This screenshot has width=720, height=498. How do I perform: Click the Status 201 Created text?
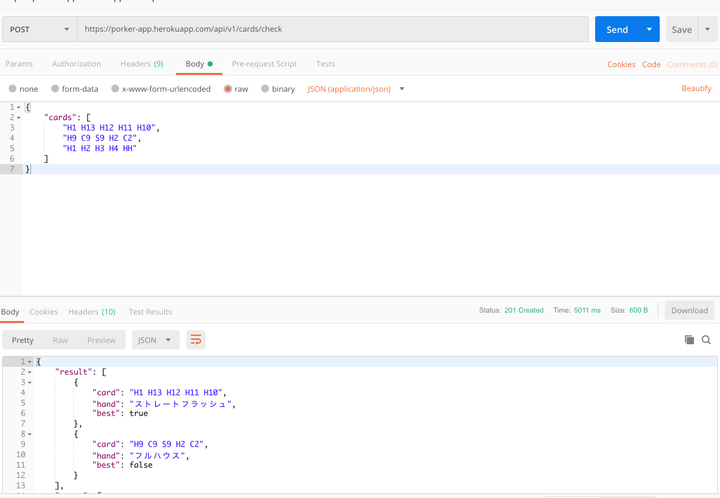click(x=511, y=310)
